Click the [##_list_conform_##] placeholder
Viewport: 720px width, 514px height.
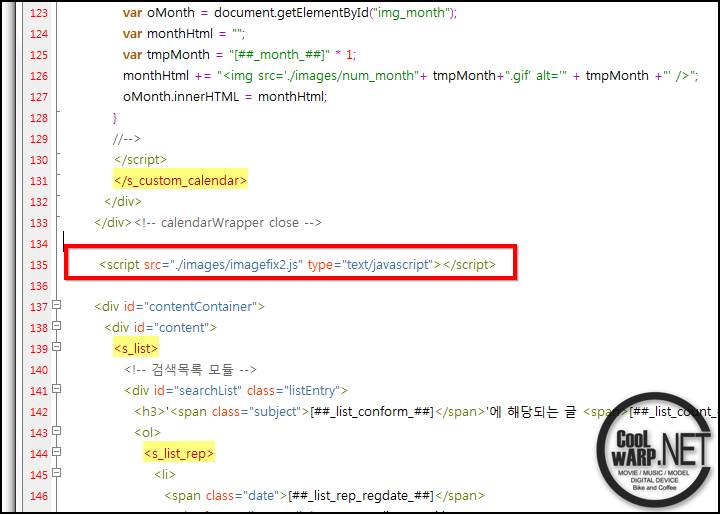[x=372, y=412]
